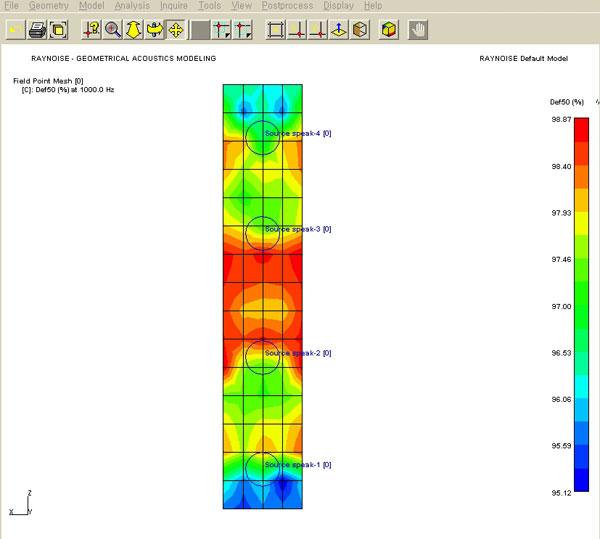This screenshot has width=600, height=539.
Task: Click the 96.06 legend value
Action: [561, 399]
